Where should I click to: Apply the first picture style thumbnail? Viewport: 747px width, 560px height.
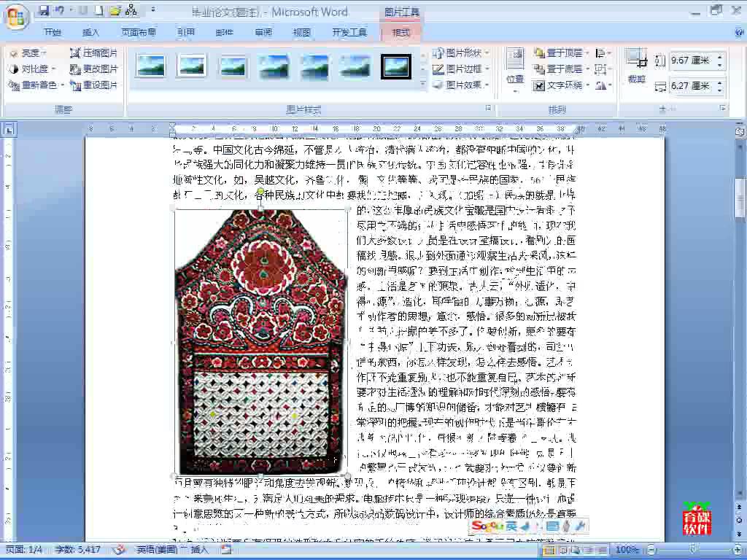point(150,66)
